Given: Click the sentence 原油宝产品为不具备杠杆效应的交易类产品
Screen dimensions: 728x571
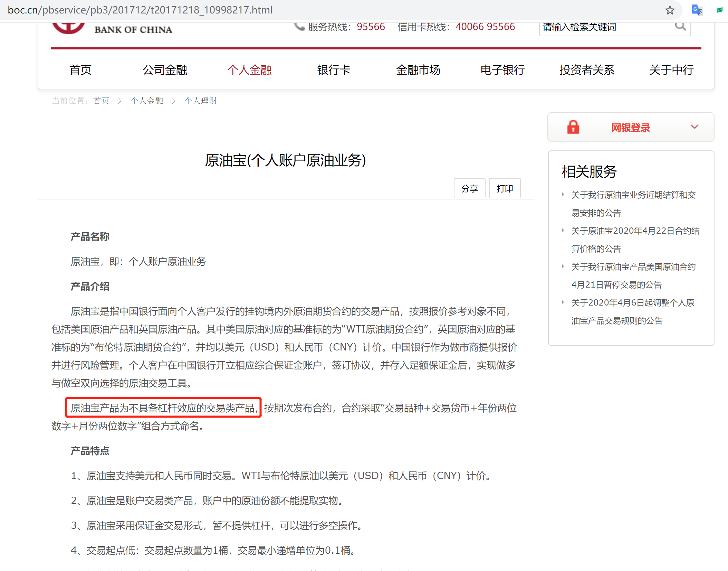Looking at the screenshot, I should point(163,408).
